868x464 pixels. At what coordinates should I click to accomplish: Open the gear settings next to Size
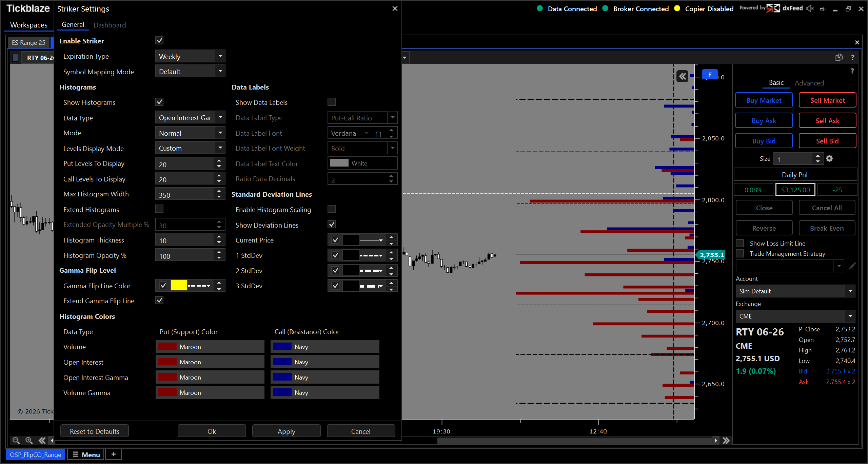click(x=829, y=158)
